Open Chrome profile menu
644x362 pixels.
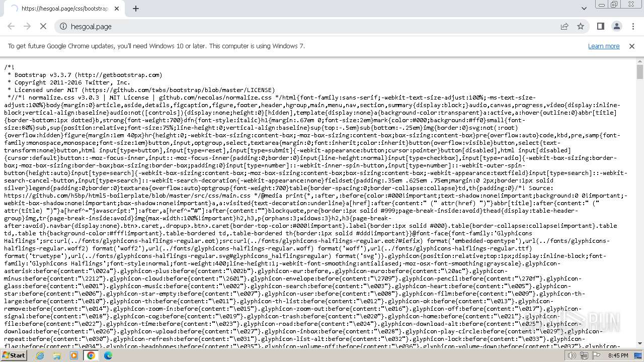[616, 26]
